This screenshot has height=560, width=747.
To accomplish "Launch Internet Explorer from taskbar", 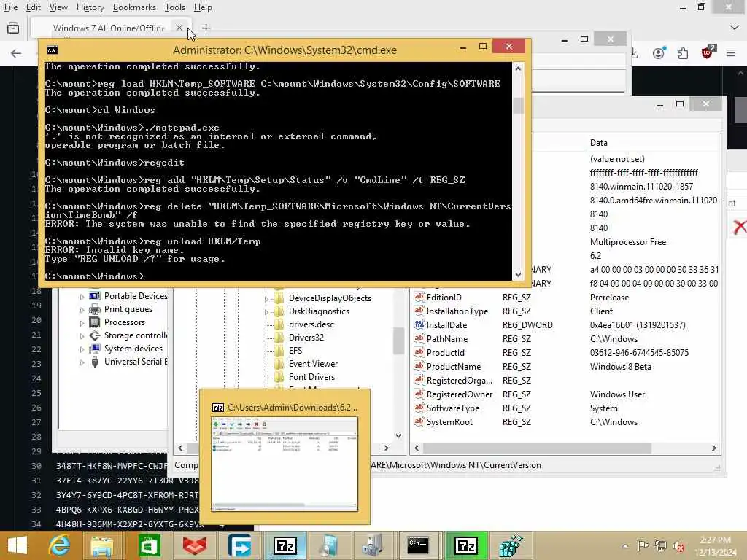I will click(60, 545).
